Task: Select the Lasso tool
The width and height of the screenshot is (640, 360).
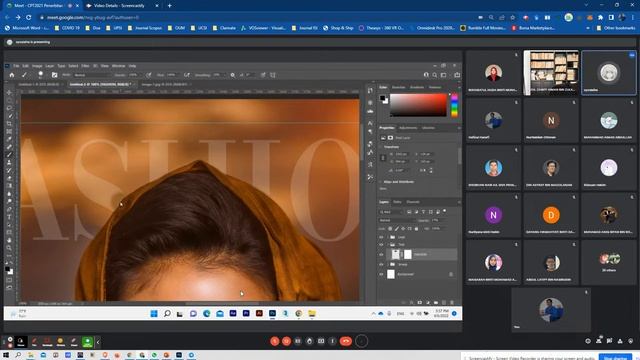Action: 9,108
